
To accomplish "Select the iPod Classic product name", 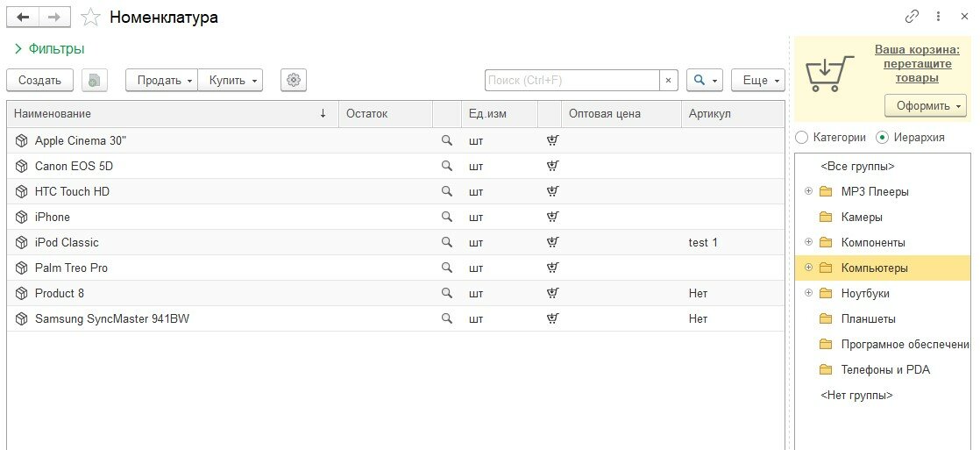I will (67, 242).
